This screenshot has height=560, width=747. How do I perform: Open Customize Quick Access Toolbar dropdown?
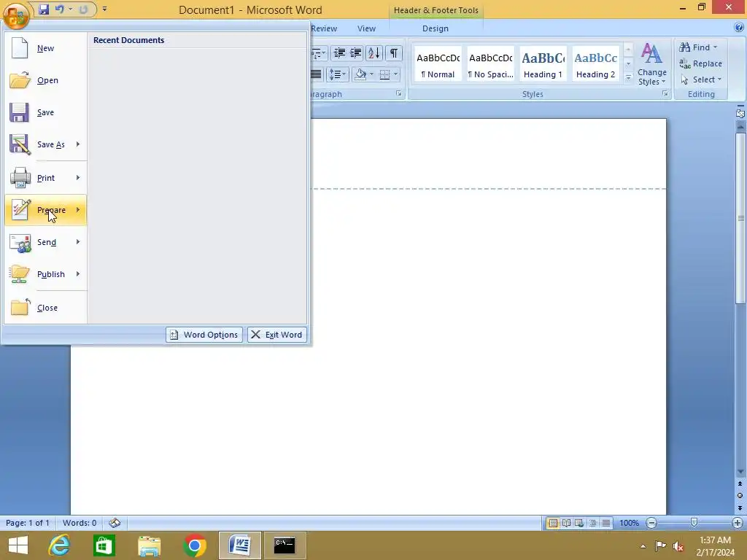(105, 9)
